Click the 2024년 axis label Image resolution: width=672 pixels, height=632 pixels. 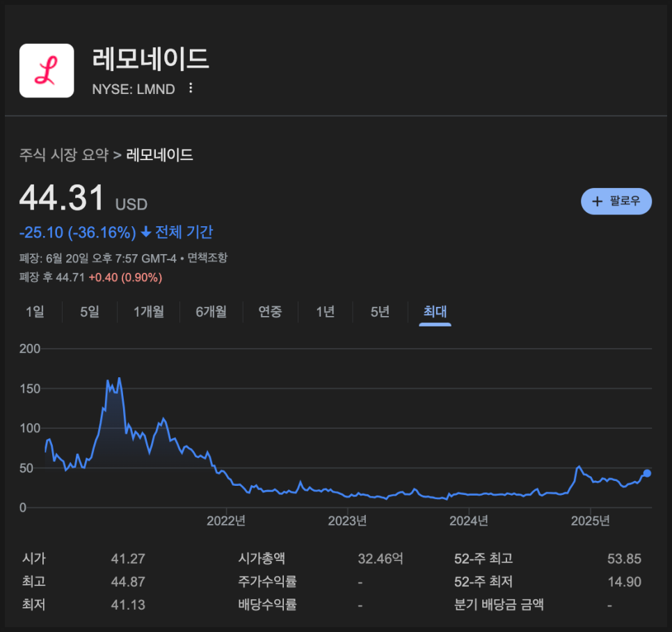pos(468,521)
